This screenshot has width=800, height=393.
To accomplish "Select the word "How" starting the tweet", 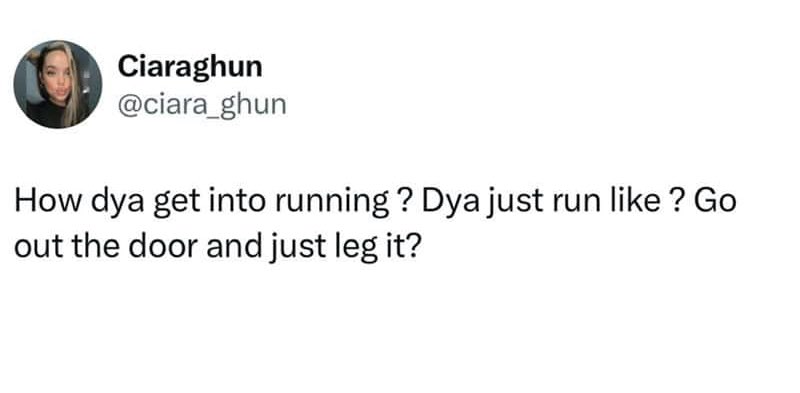I will pyautogui.click(x=47, y=201).
